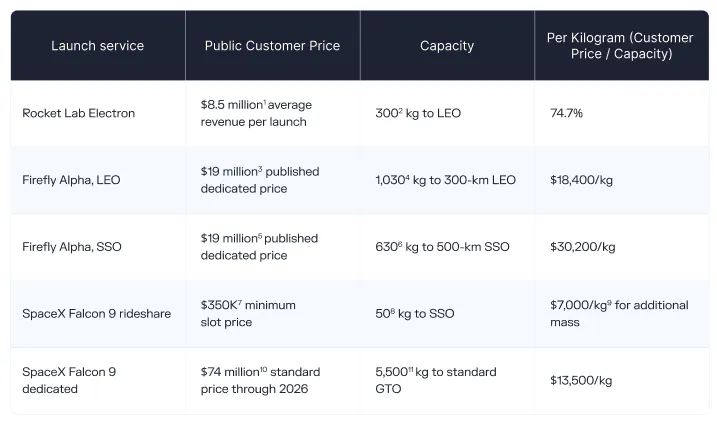Click the SpaceX Falcon 9 dedicated cell

point(69,380)
